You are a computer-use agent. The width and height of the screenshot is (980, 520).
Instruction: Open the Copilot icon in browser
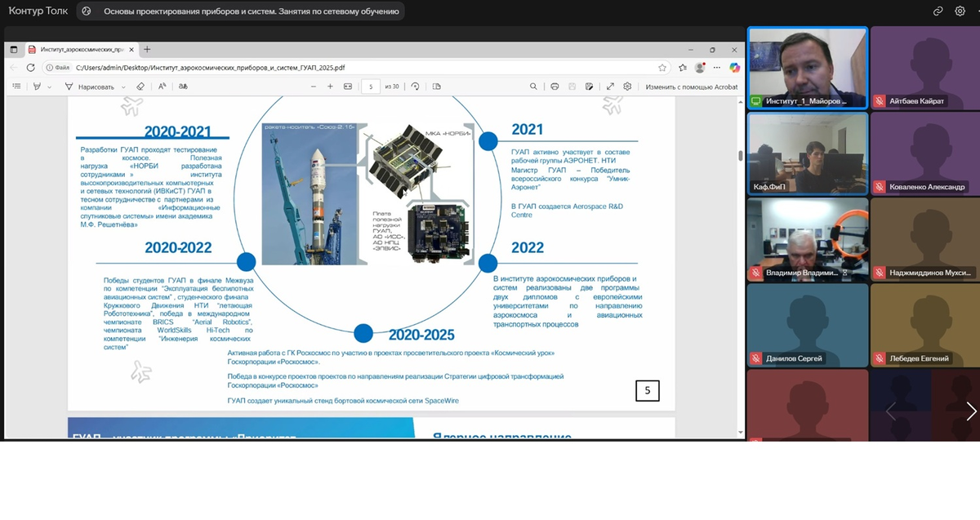pos(734,68)
